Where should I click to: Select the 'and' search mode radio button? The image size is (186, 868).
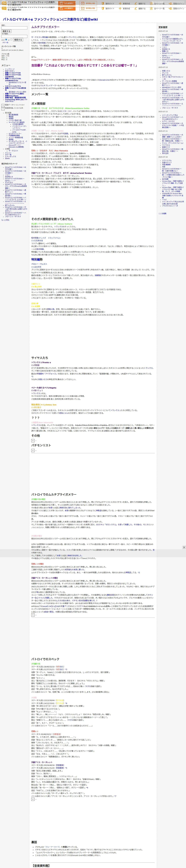[x=6, y=39]
